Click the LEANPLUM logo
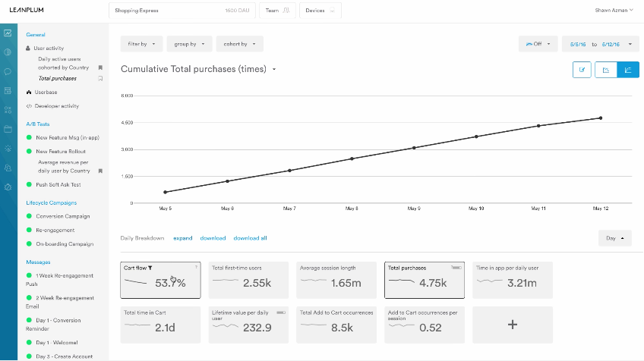 (27, 10)
